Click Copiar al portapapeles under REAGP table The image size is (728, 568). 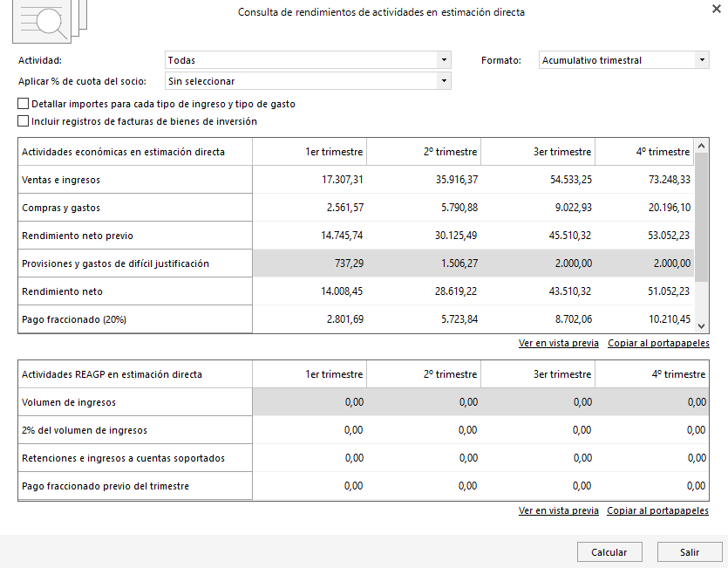pos(657,510)
